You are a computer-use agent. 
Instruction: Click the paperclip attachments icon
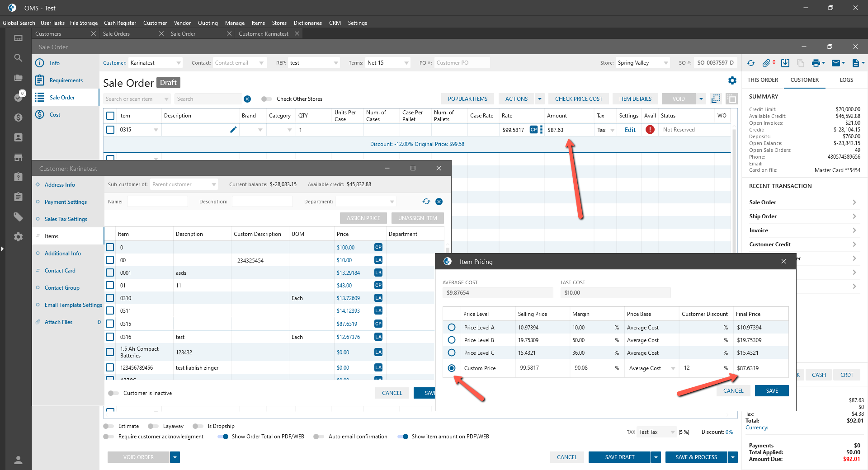click(x=766, y=63)
